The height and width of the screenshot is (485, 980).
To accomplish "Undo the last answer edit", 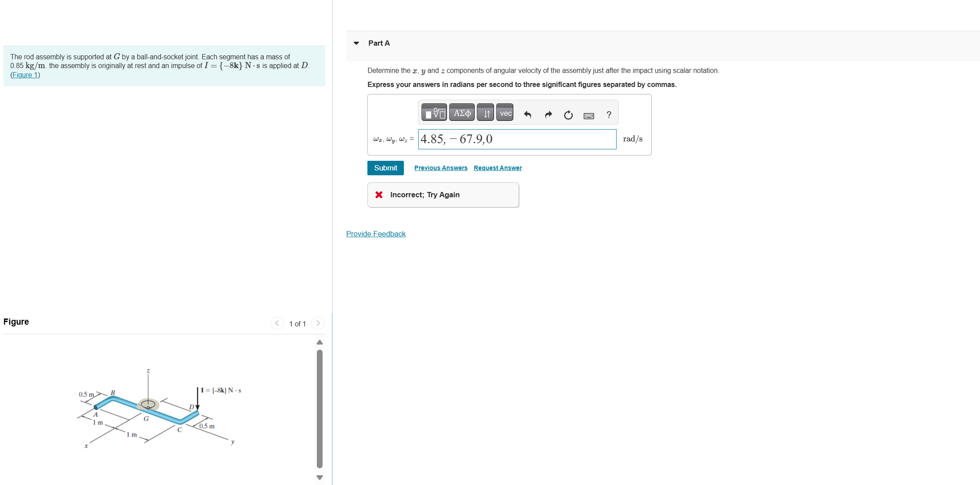I will pos(527,115).
